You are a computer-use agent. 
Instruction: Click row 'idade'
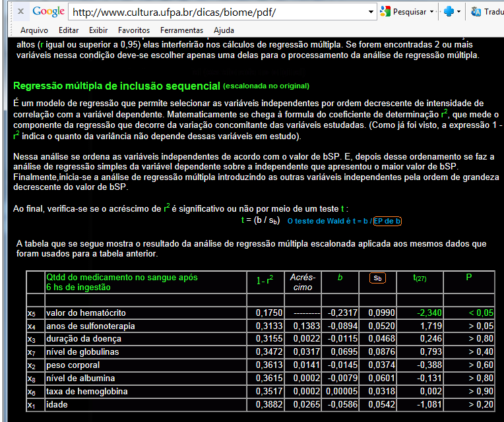261,405
